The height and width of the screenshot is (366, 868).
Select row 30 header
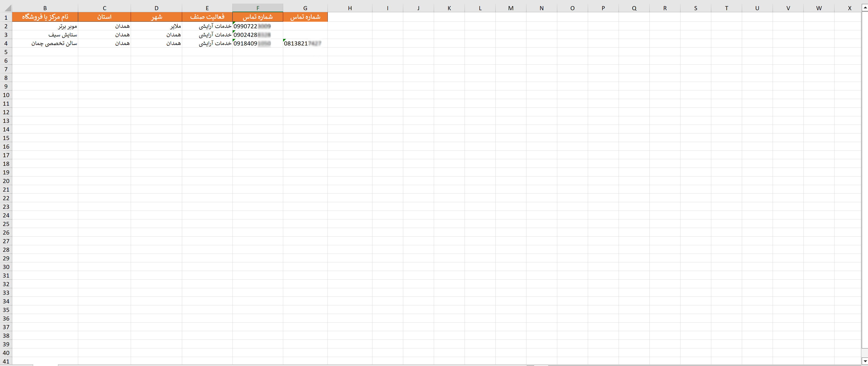pos(6,267)
